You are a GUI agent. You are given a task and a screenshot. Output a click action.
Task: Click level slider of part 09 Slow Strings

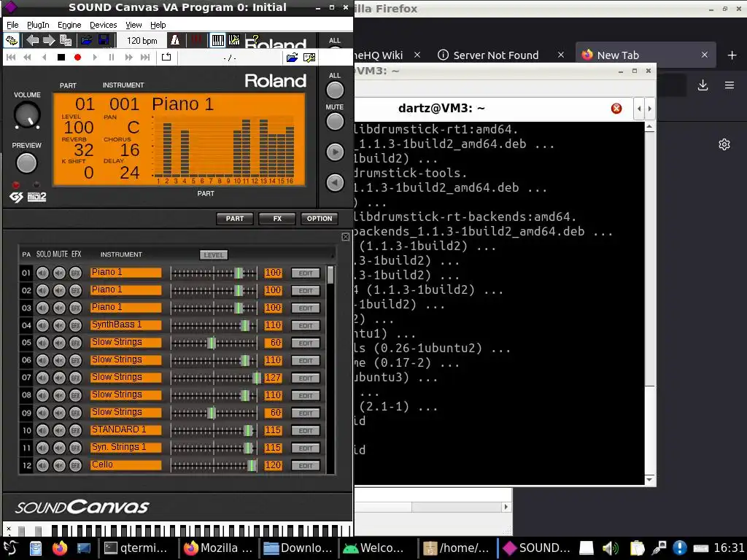tap(214, 413)
